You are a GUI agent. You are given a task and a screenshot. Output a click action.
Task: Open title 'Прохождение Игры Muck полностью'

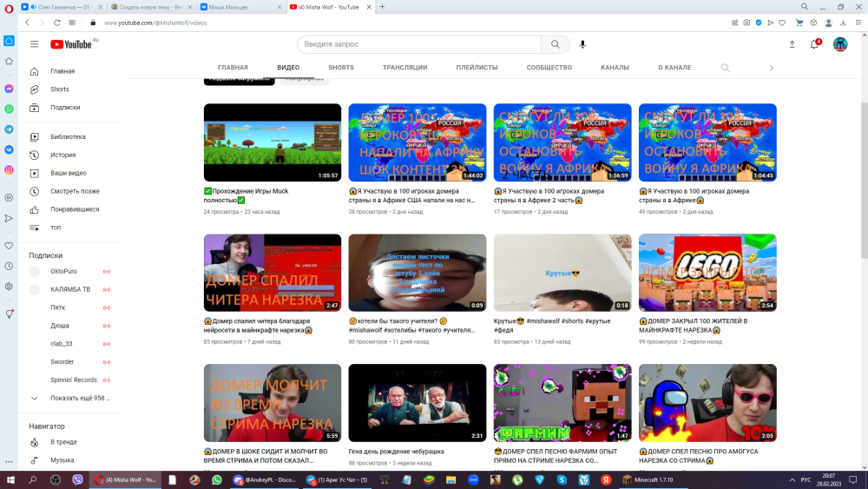(x=247, y=195)
